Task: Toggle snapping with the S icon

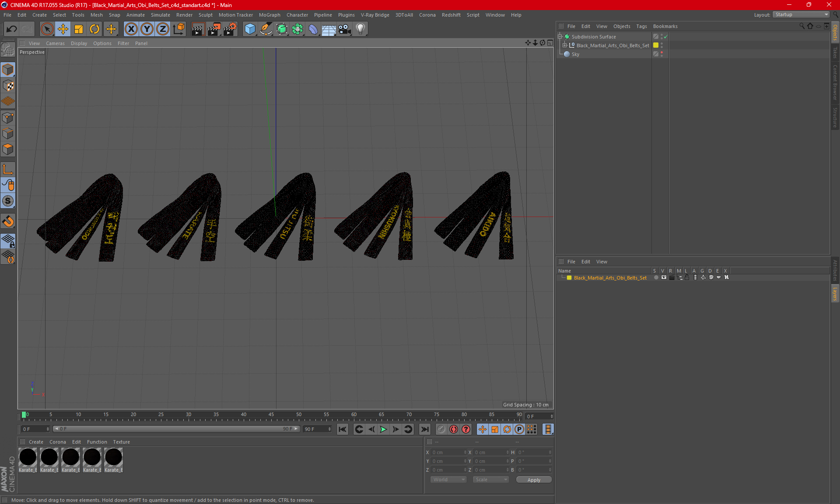Action: click(8, 201)
